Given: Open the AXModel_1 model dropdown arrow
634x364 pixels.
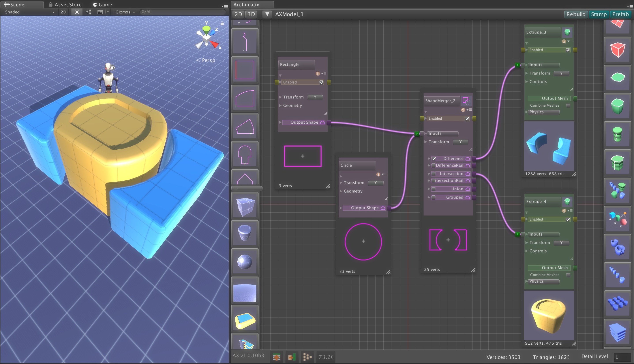Looking at the screenshot, I should 267,14.
